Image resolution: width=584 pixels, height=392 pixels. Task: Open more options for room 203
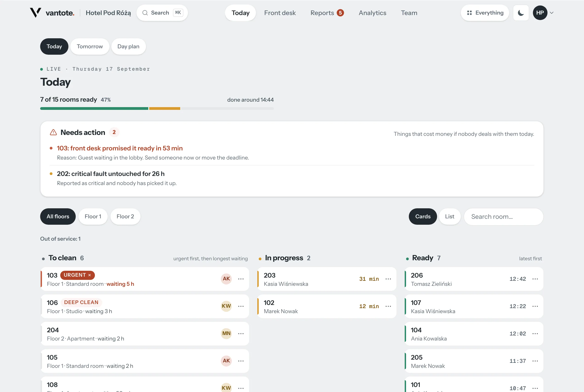click(x=388, y=279)
